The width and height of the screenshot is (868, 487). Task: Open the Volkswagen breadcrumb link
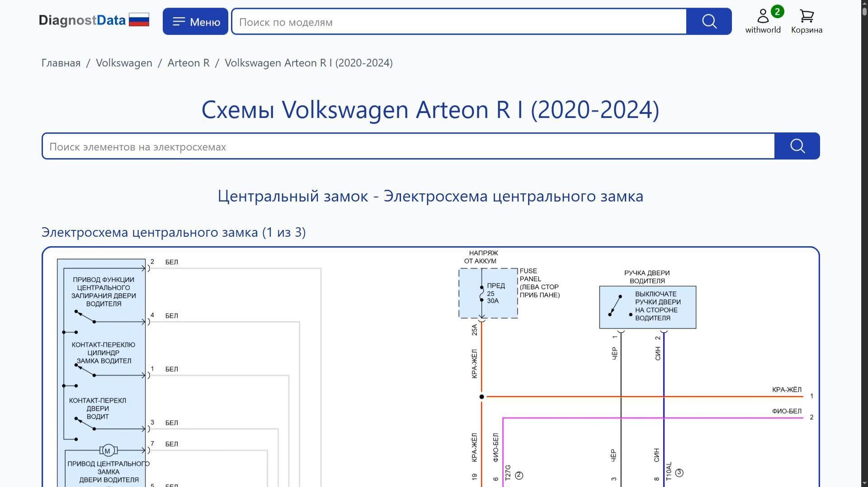click(124, 63)
